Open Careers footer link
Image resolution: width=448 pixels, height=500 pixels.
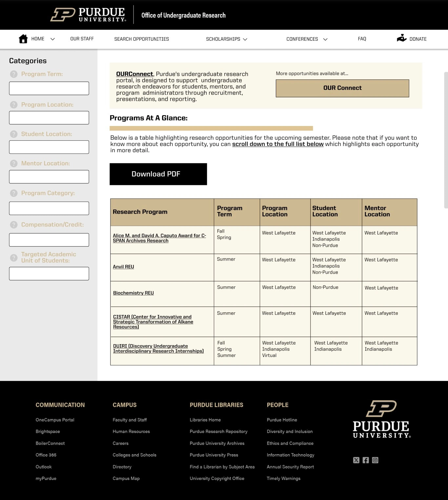[x=121, y=443]
